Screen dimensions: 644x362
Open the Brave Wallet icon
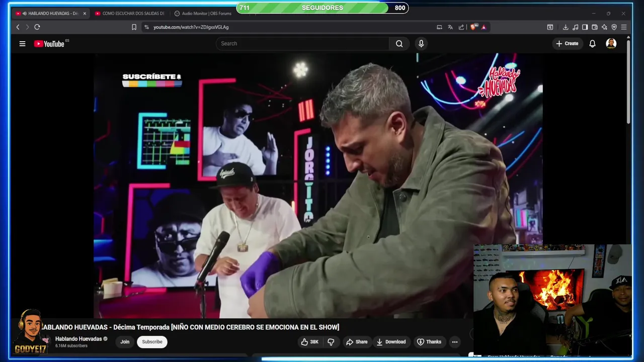(x=595, y=27)
